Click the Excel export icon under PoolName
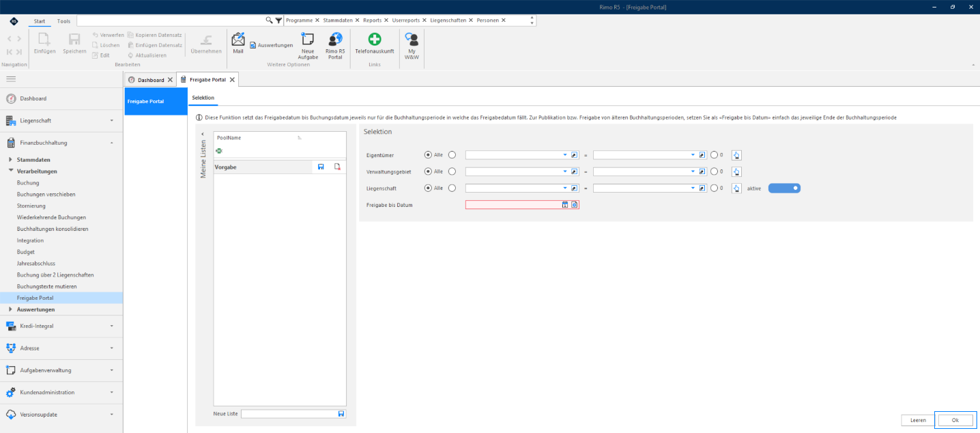The height and width of the screenshot is (433, 980). coord(219,150)
